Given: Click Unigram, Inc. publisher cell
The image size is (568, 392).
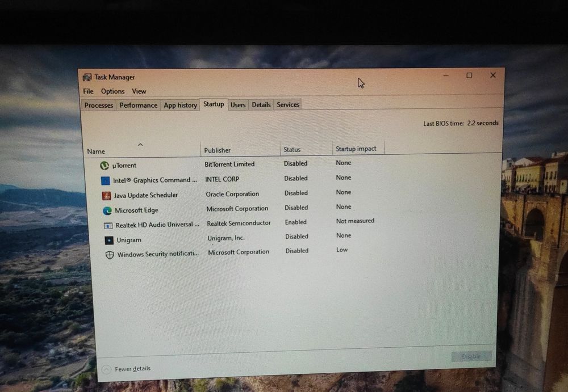Looking at the screenshot, I should pos(226,238).
